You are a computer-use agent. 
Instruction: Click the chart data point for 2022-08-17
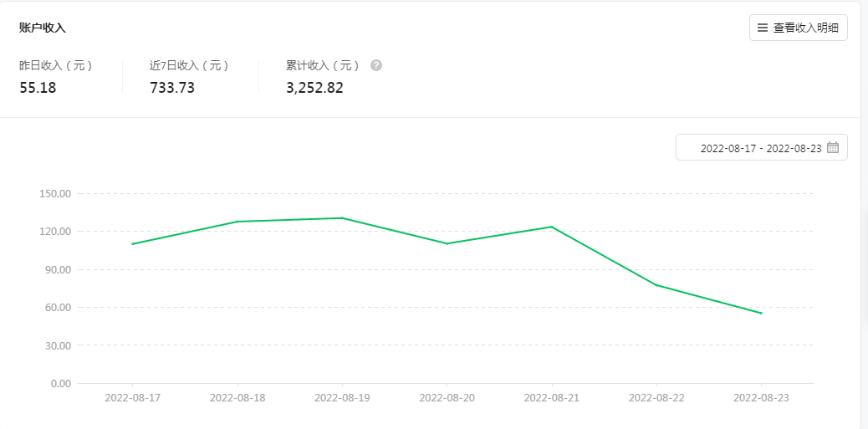pos(133,244)
